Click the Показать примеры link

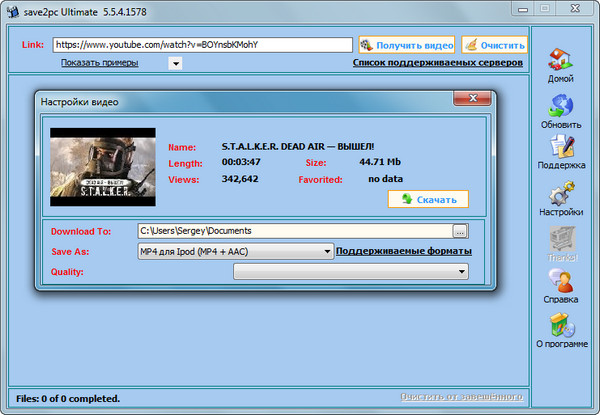(99, 62)
